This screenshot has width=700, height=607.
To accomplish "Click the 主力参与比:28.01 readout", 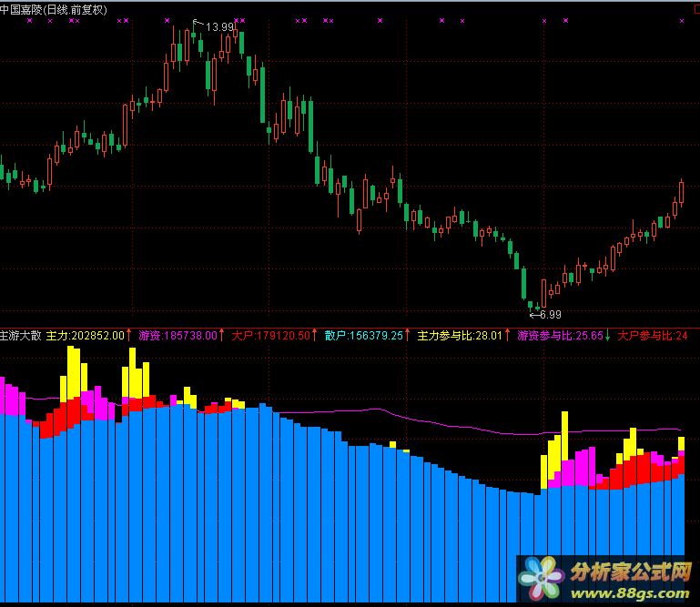I will coord(460,336).
